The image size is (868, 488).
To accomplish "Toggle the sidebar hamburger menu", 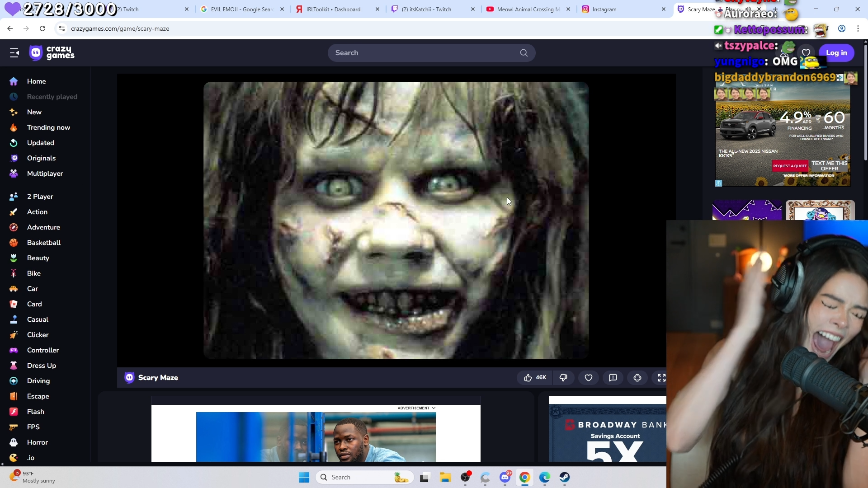I will (x=14, y=53).
